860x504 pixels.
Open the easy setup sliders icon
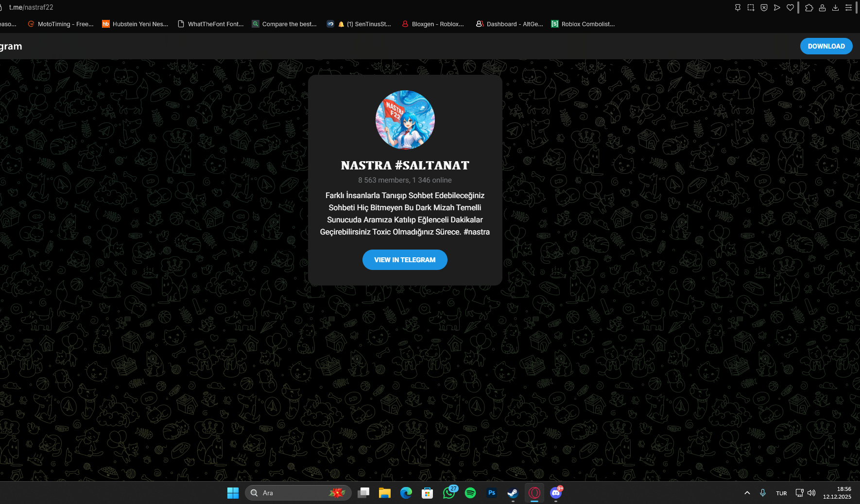pos(848,7)
